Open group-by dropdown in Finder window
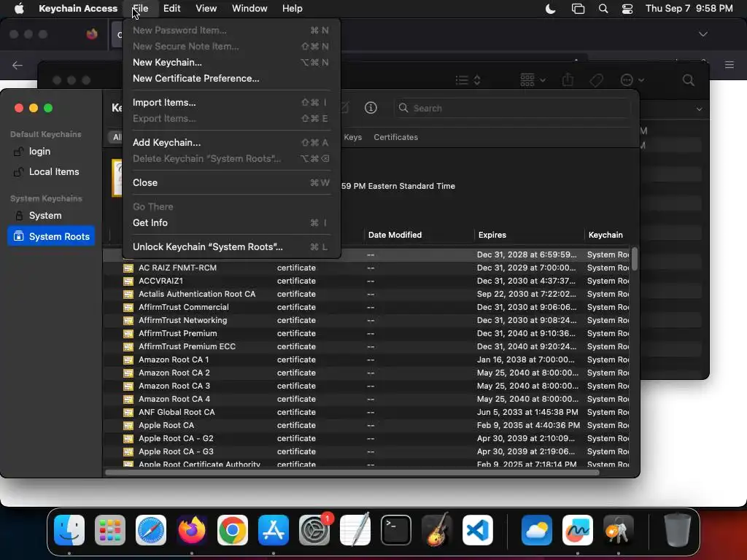The image size is (747, 560). point(533,80)
